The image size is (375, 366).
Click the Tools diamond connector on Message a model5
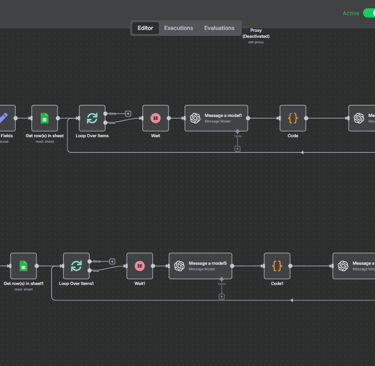point(222,279)
